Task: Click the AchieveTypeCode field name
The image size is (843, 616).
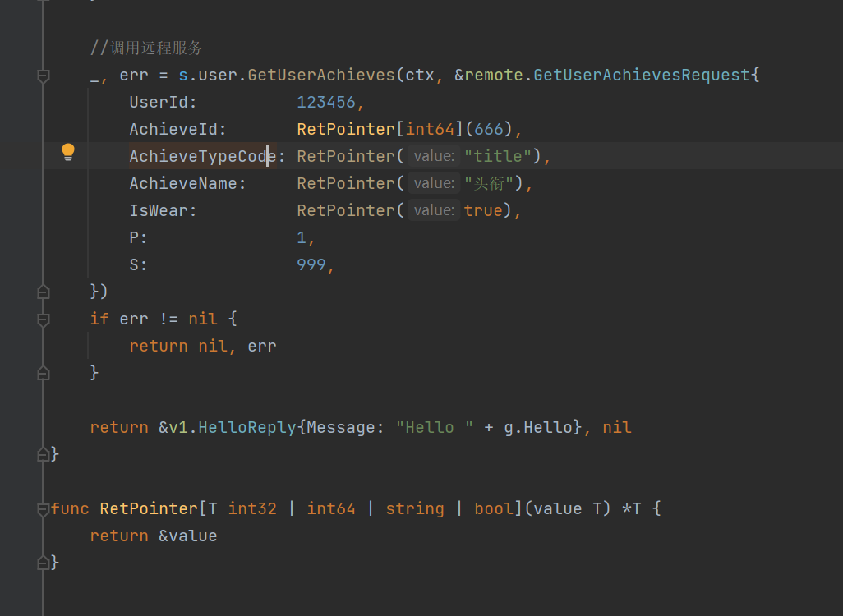Action: tap(203, 156)
